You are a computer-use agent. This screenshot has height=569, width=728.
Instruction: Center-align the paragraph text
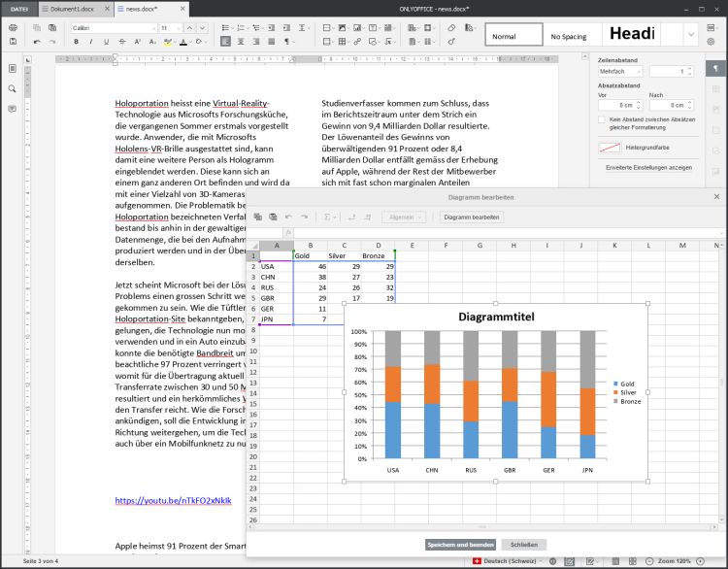pyautogui.click(x=242, y=42)
